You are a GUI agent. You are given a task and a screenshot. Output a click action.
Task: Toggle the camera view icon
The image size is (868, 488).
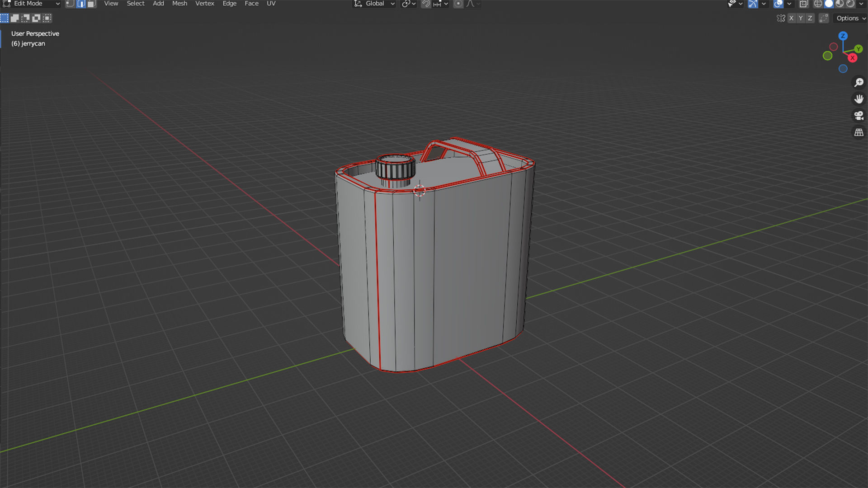tap(859, 116)
